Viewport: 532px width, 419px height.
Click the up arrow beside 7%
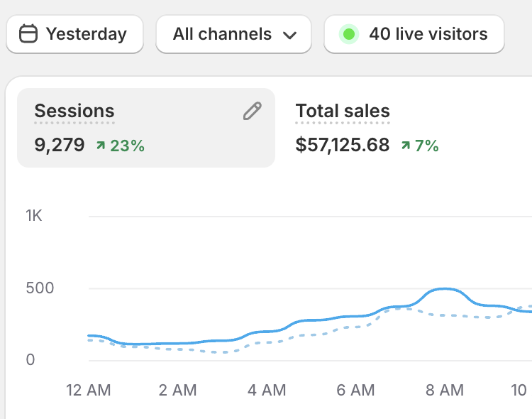click(406, 146)
